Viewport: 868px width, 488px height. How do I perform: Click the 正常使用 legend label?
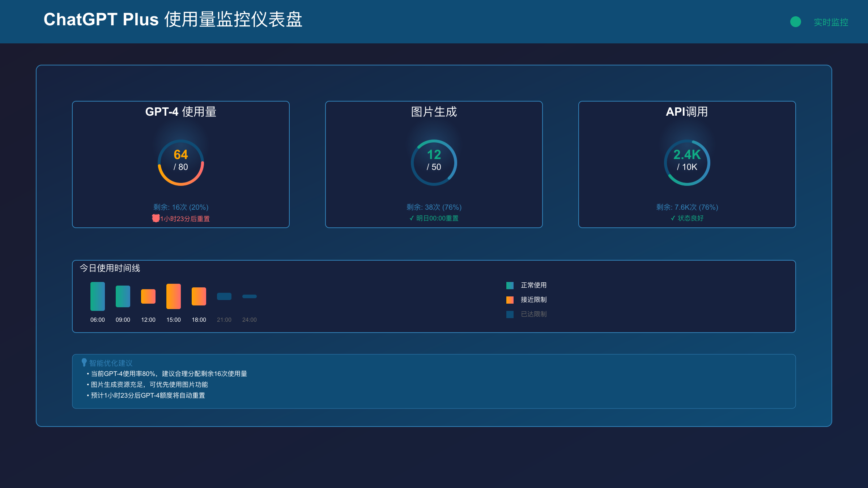[x=534, y=285]
